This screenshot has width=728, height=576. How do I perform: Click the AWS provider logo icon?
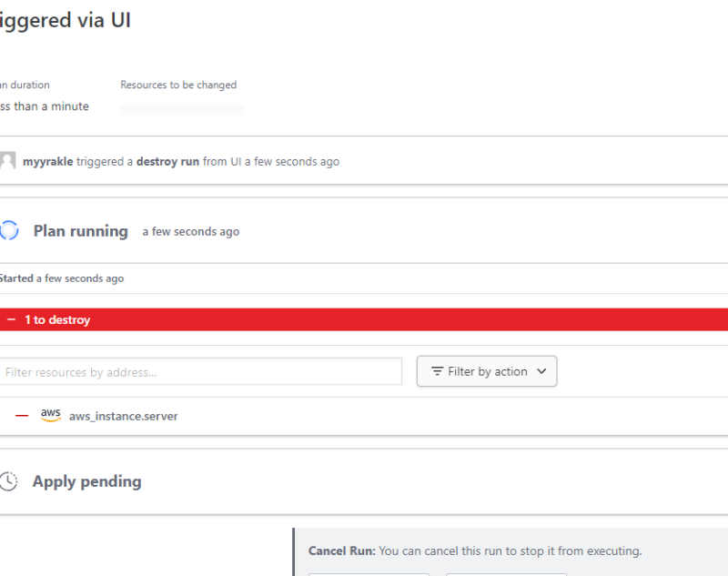51,416
